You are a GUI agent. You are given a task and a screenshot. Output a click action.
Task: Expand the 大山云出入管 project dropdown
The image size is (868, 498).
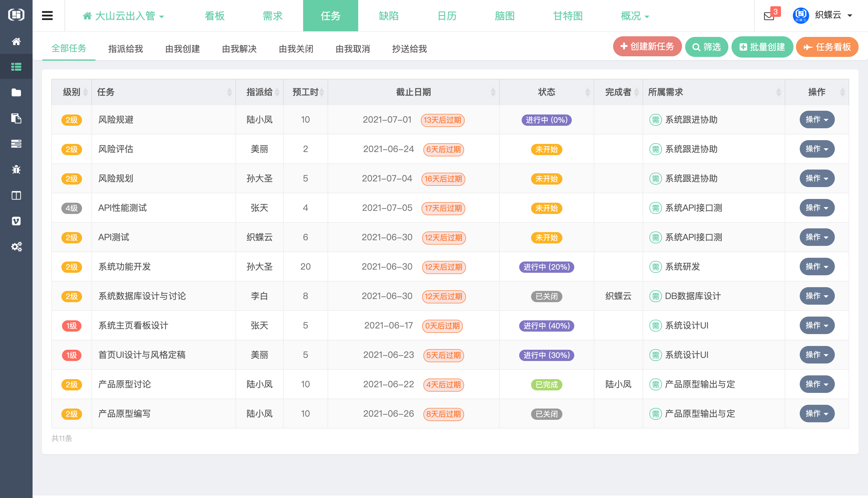click(x=124, y=16)
